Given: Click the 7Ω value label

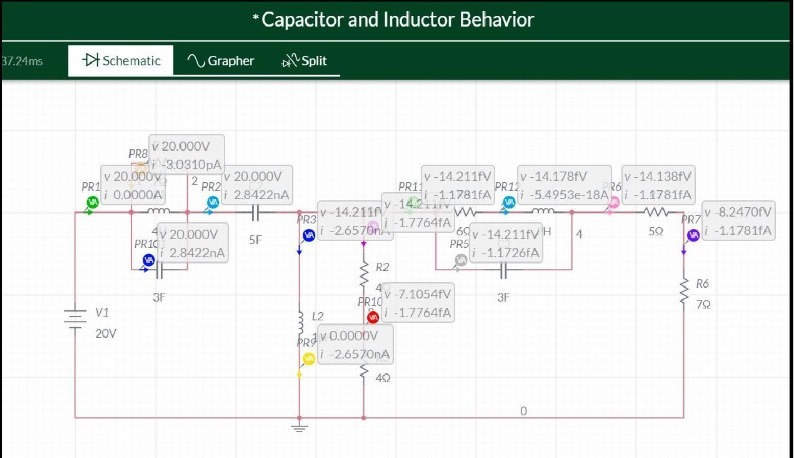Looking at the screenshot, I should (x=703, y=305).
